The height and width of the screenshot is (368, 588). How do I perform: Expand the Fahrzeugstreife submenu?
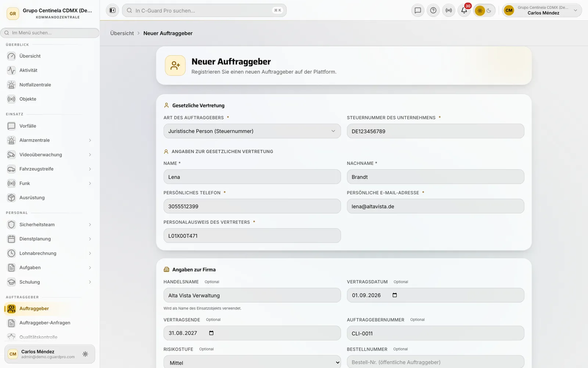point(90,169)
